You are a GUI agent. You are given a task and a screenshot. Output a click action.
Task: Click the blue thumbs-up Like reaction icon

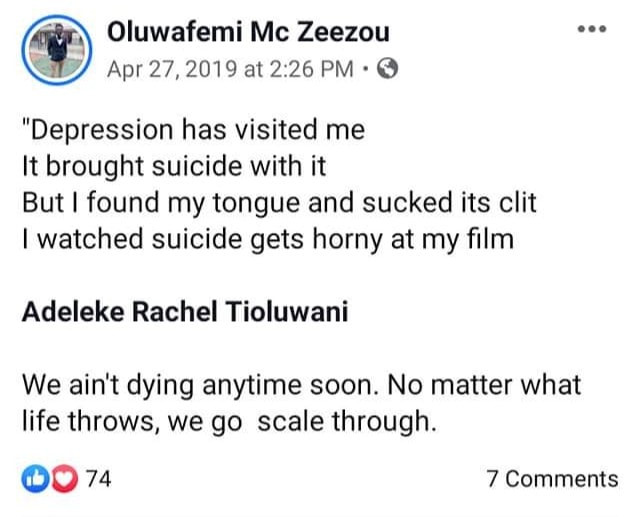pos(32,479)
